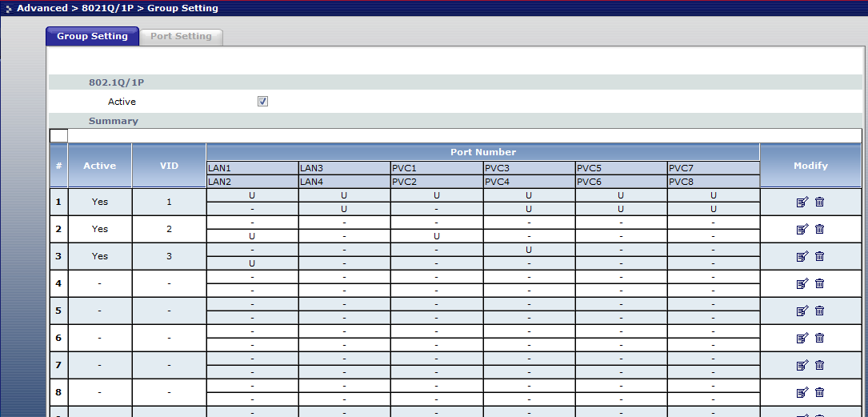Viewport: 868px width, 417px height.
Task: Click the LAN3 port header
Action: coord(344,168)
